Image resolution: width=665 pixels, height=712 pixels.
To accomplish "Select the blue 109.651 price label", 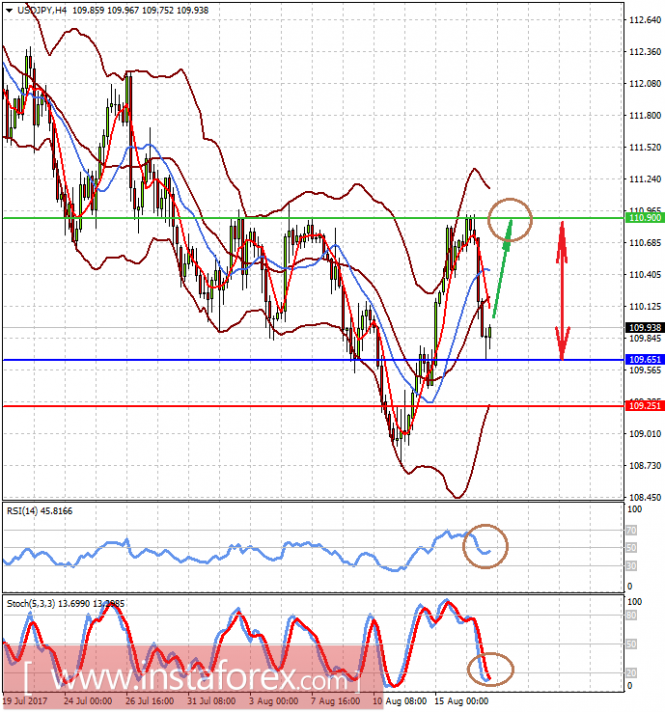I will 645,360.
